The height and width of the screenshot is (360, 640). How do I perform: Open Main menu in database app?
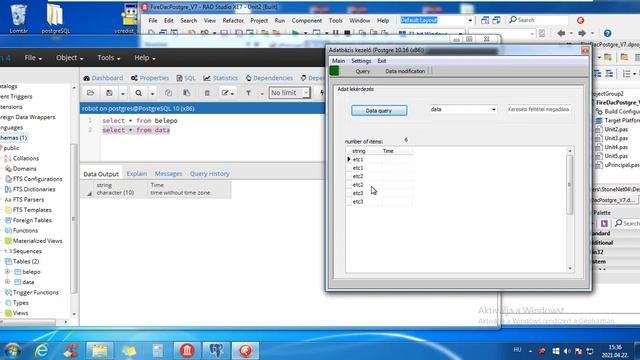pos(338,61)
